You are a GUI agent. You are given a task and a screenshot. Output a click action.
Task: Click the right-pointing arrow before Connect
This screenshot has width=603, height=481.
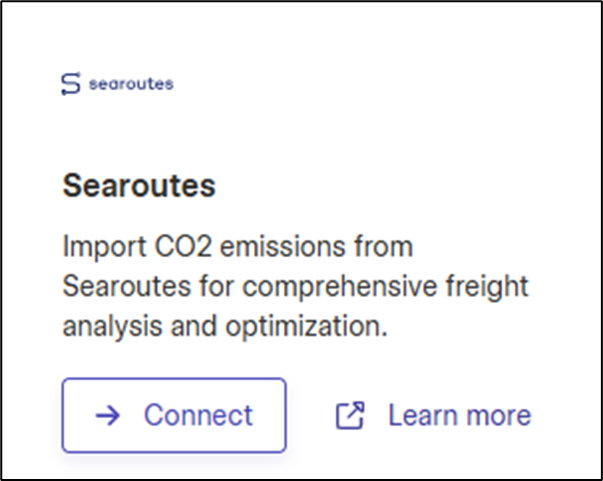(108, 415)
